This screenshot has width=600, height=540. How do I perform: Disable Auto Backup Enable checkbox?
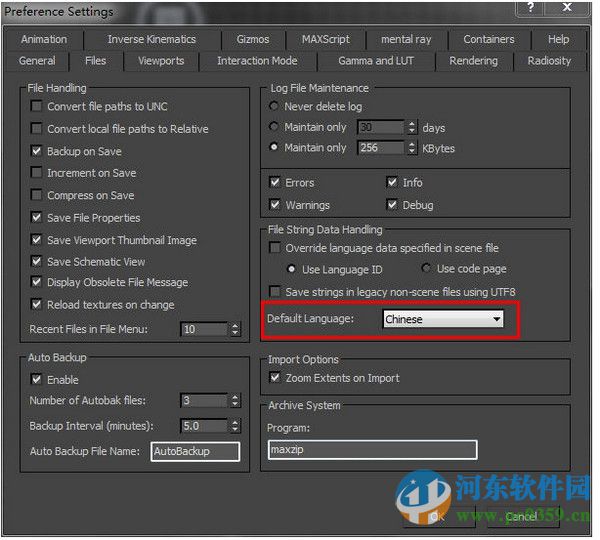36,379
